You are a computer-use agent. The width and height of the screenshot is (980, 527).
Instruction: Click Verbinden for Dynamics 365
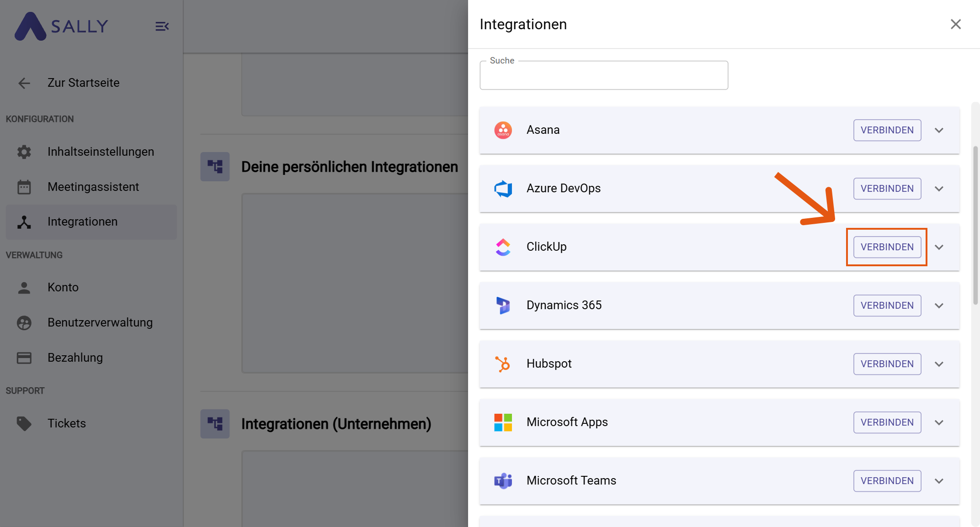[887, 306]
